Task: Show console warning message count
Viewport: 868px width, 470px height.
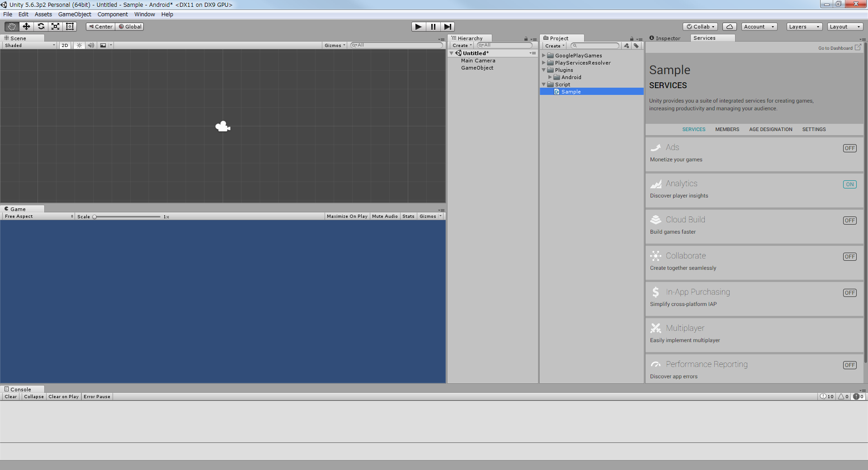Action: [x=844, y=396]
